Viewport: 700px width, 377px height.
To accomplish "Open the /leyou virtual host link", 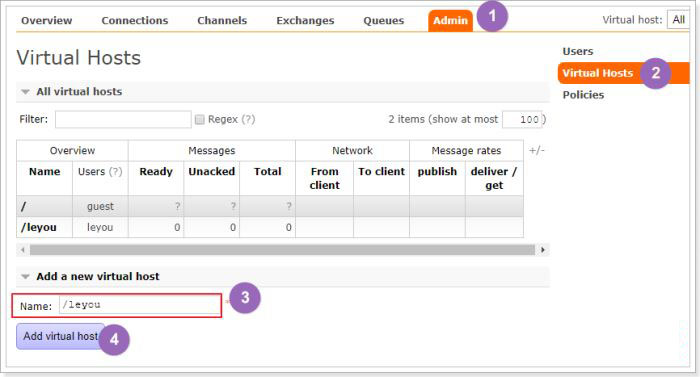I will click(39, 227).
